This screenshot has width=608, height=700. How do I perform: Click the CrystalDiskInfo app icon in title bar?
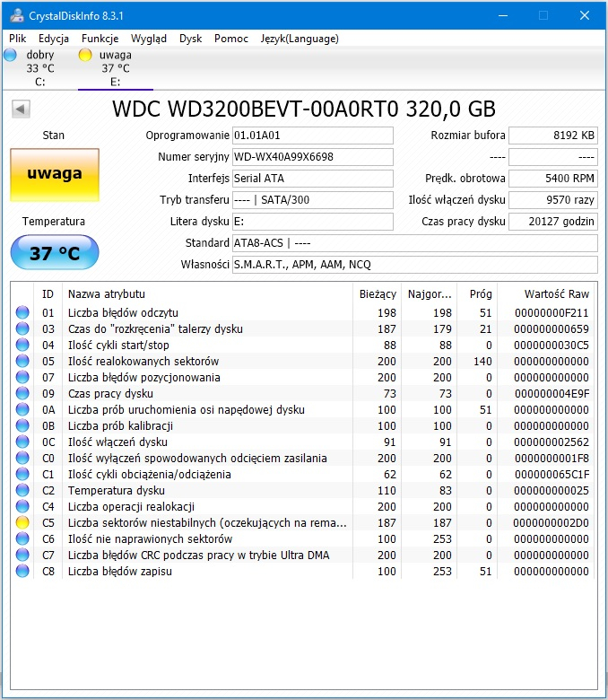tap(17, 15)
